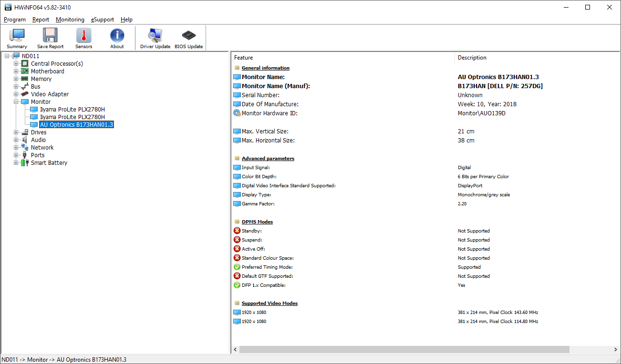Screen dimensions: 621x364
Task: Collapse the Monitor tree node
Action: (16, 102)
